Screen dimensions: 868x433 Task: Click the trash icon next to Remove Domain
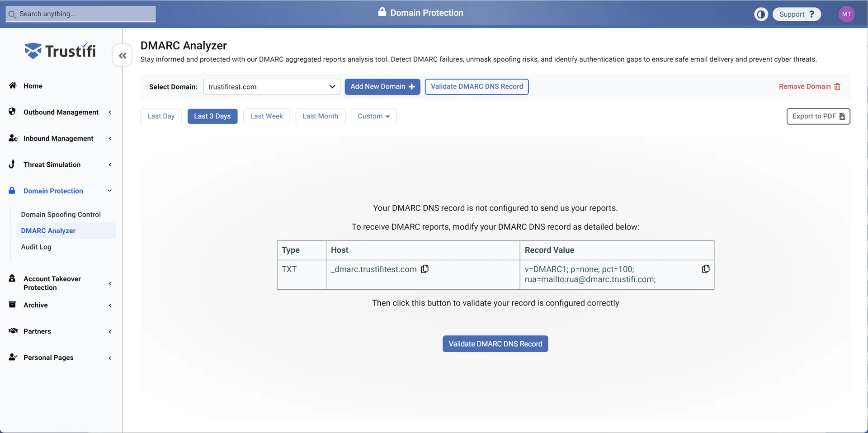(x=837, y=86)
